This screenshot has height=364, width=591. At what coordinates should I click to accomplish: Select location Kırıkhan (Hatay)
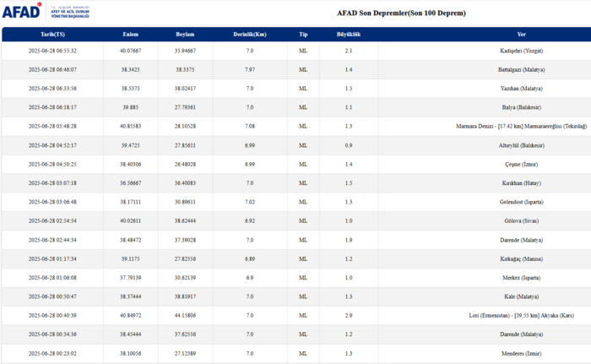tap(521, 183)
